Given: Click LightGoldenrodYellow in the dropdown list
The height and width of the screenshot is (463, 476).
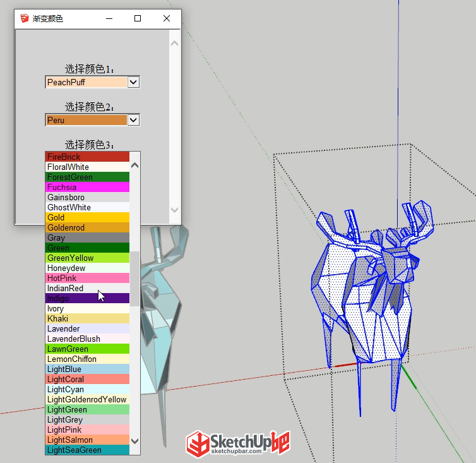Looking at the screenshot, I should (87, 399).
